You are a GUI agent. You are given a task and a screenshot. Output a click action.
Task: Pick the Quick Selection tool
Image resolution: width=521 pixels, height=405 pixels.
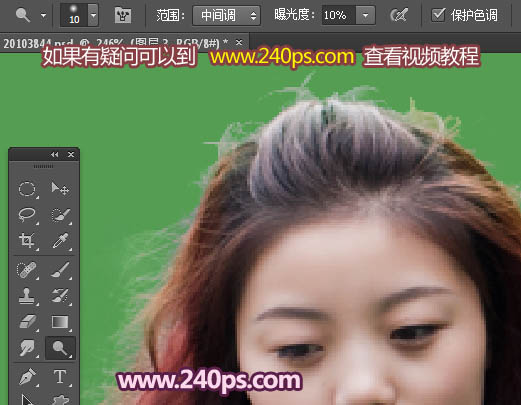coord(60,215)
